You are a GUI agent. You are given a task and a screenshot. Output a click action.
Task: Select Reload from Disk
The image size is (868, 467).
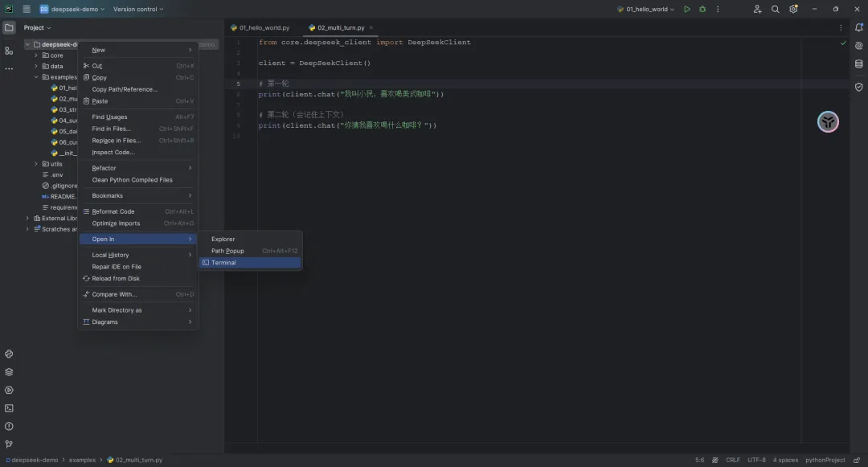138,278
